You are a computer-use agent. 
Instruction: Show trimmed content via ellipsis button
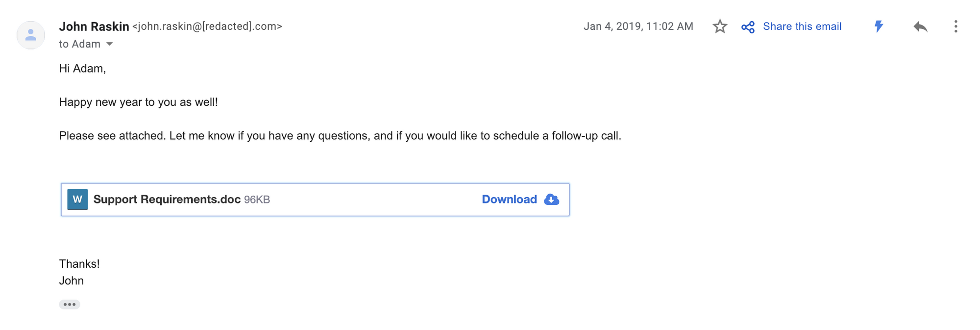tap(70, 305)
